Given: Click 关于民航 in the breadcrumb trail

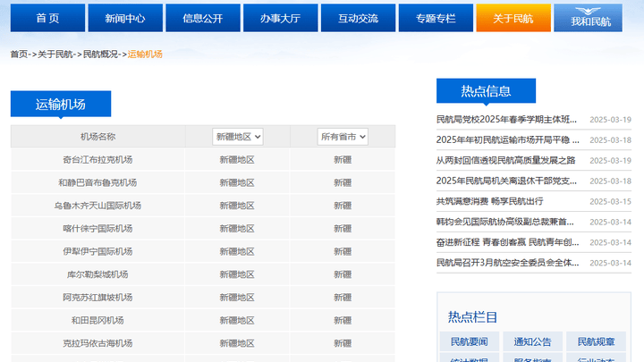Looking at the screenshot, I should pos(55,55).
